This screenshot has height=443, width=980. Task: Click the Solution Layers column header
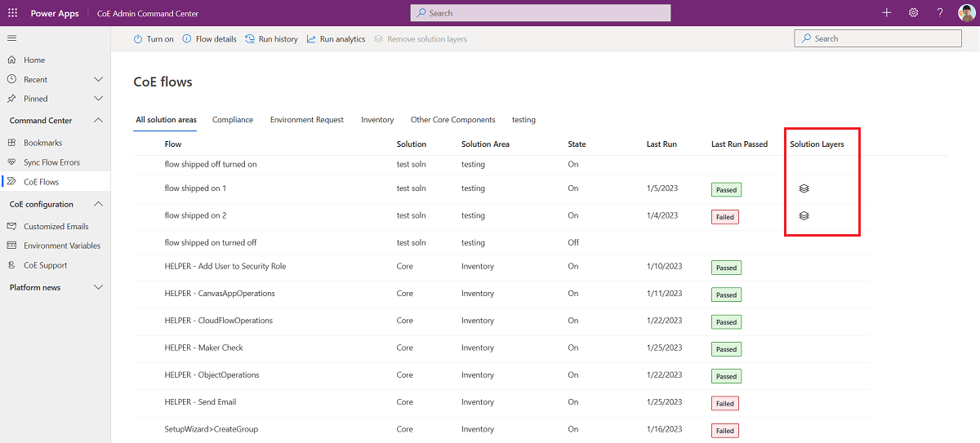click(x=817, y=144)
